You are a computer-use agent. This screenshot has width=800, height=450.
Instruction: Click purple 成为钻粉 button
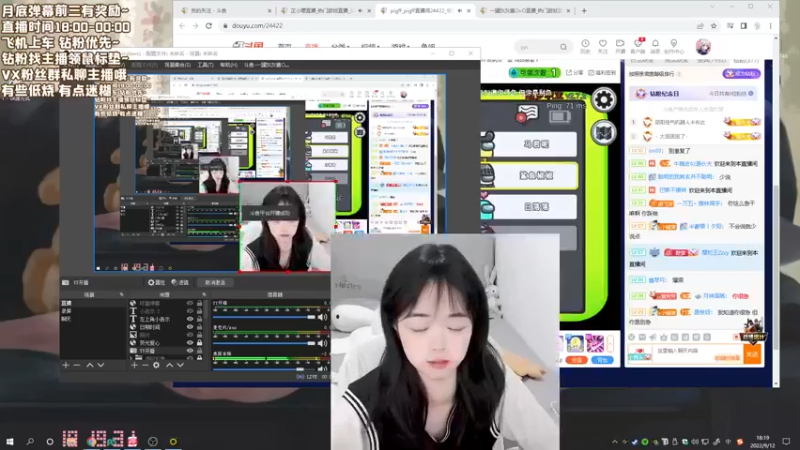pyautogui.click(x=741, y=74)
